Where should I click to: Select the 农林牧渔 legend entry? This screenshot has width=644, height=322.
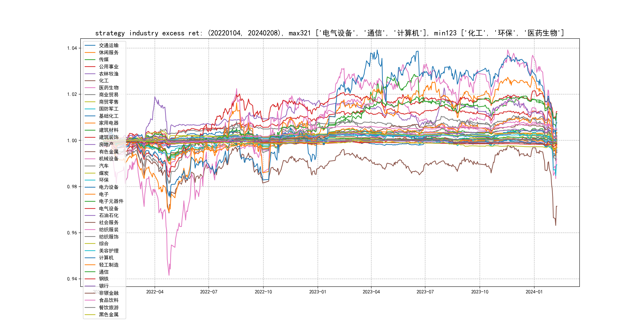(x=109, y=74)
